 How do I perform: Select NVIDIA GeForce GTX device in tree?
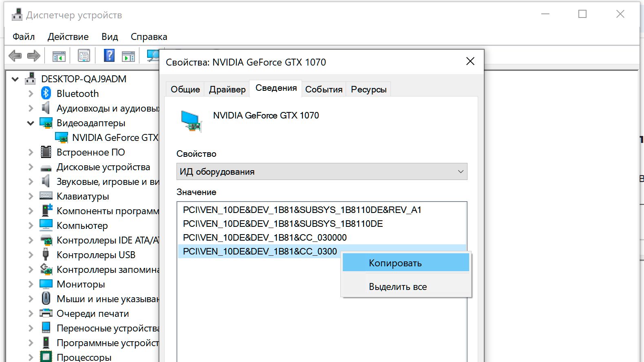coord(115,138)
